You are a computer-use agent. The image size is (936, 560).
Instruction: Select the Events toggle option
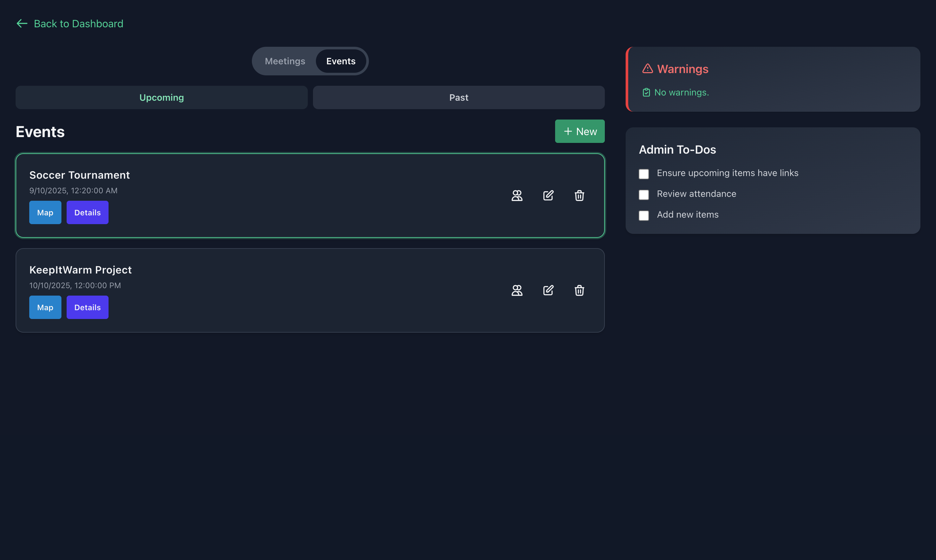(x=341, y=61)
